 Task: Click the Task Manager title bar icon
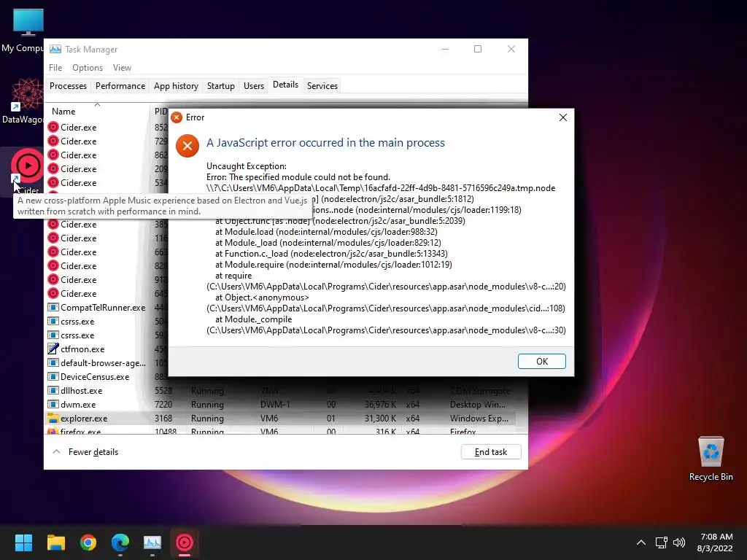coord(55,49)
